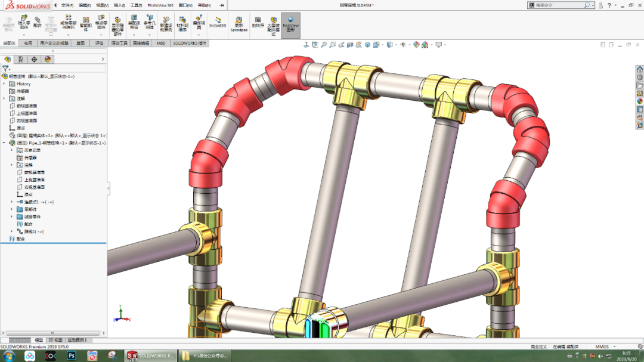Image resolution: width=644 pixels, height=362 pixels.
Task: Open Photoshop from the Windows taskbar
Action: point(72,357)
